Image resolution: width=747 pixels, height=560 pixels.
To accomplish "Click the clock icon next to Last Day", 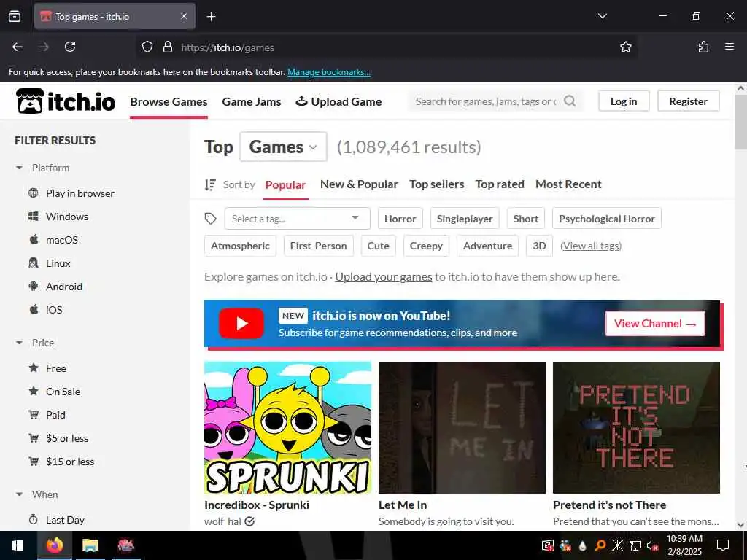I will click(34, 519).
